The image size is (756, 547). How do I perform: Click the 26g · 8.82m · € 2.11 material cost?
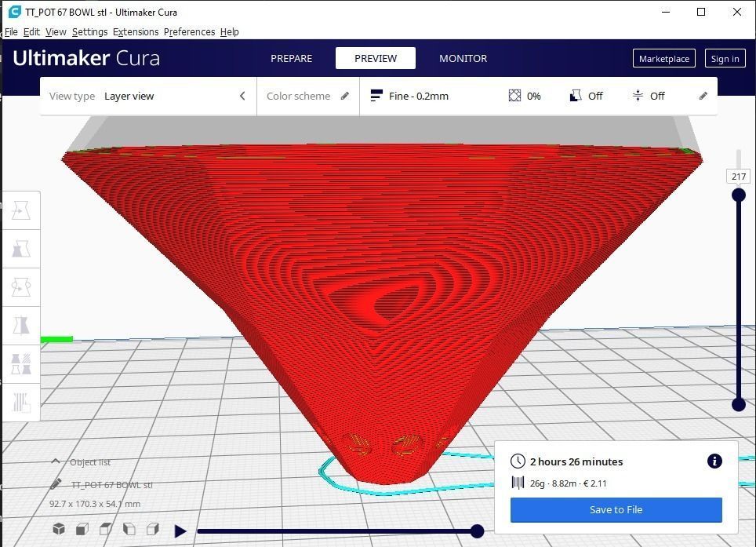click(569, 483)
